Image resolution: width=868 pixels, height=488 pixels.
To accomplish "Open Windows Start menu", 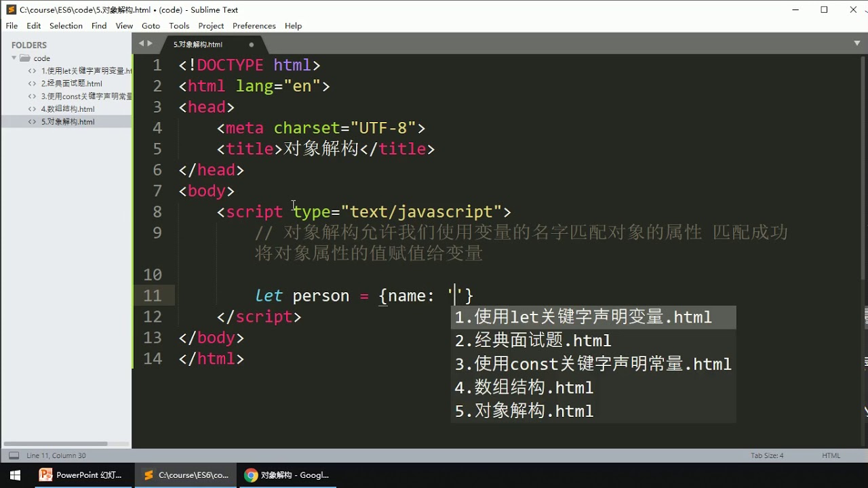I will [x=15, y=475].
